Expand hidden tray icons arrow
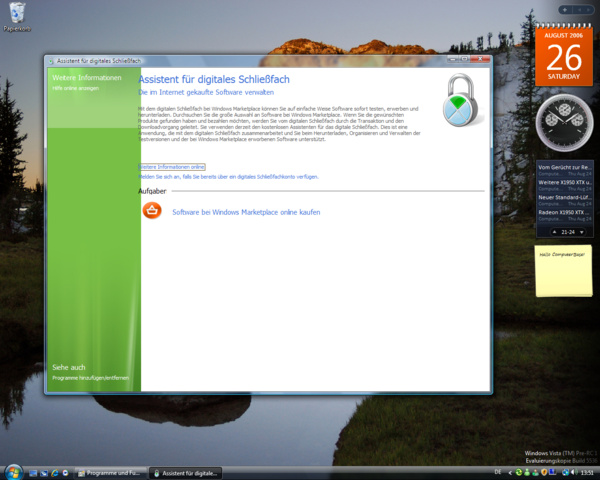 (x=510, y=473)
